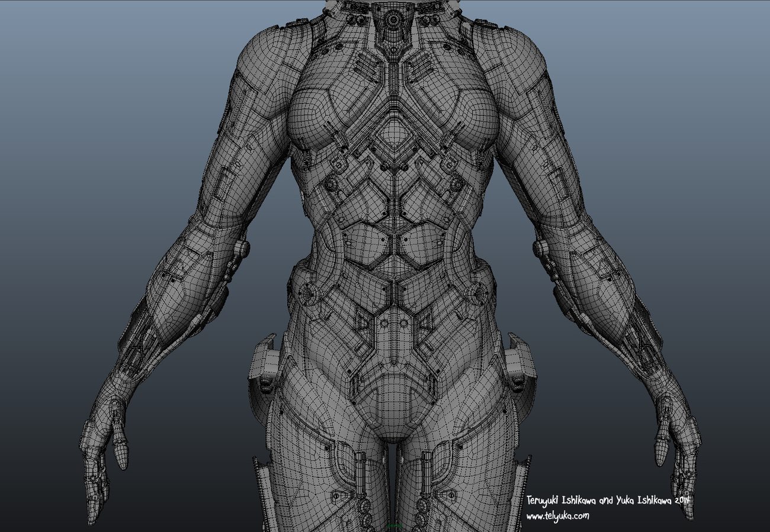Viewport: 770px width, 532px height.
Task: Select the round knob on the model's left elbow
Action: [540, 248]
